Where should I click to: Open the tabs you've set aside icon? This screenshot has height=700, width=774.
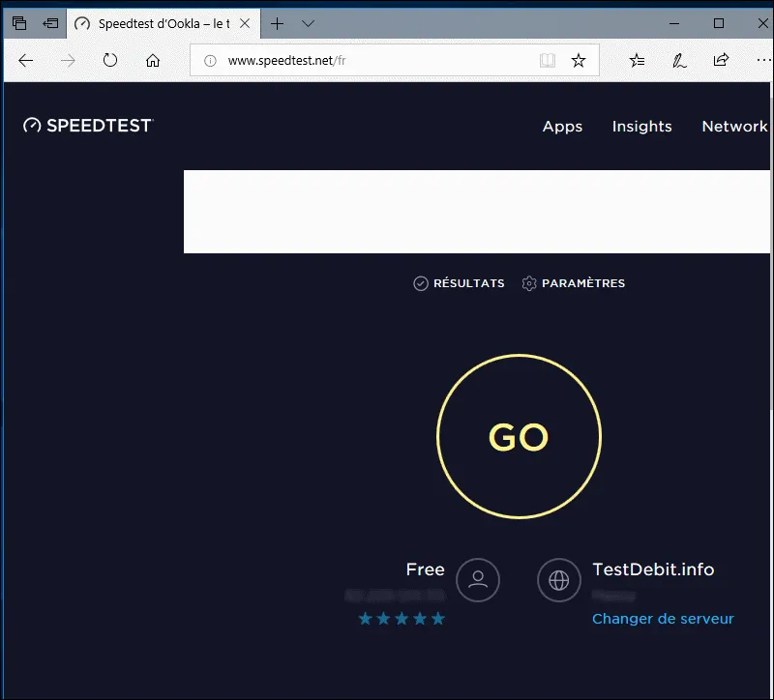19,23
